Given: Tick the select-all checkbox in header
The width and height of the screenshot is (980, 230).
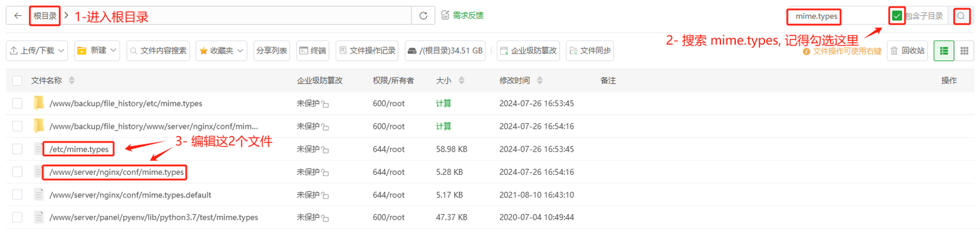Looking at the screenshot, I should click(17, 80).
